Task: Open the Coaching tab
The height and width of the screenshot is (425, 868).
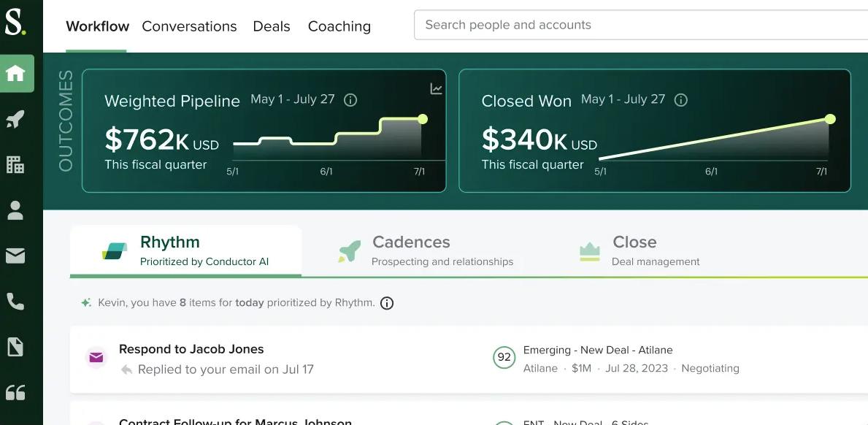Action: click(339, 26)
